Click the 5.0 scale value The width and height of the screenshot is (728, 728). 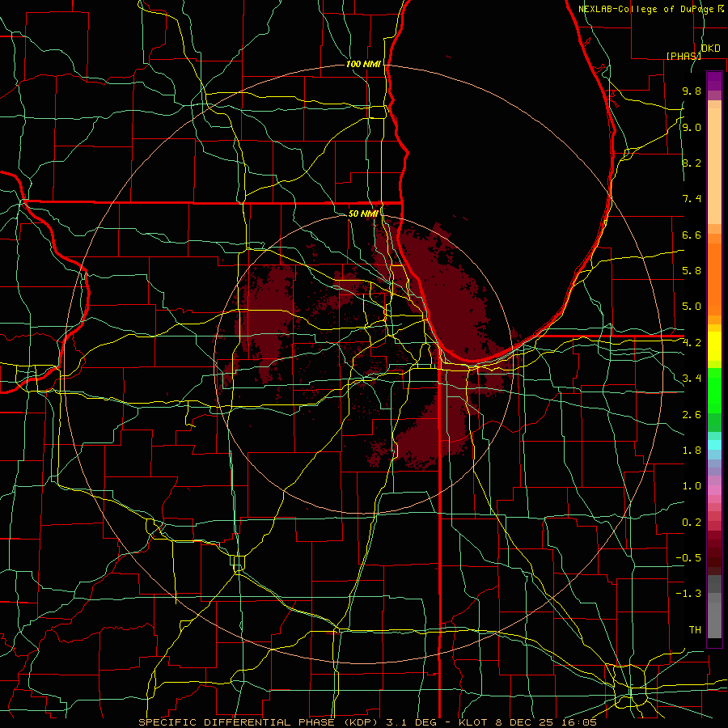(x=692, y=307)
